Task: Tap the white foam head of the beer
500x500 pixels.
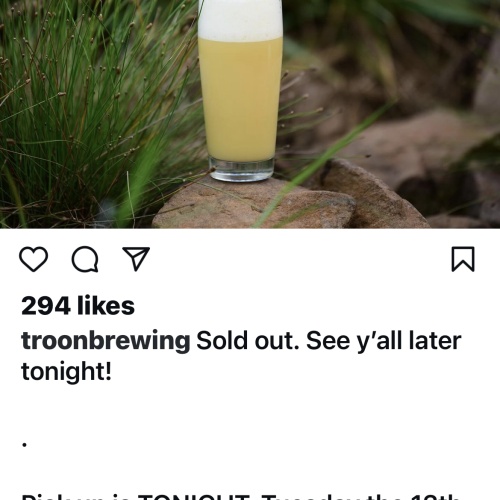Action: point(240,20)
